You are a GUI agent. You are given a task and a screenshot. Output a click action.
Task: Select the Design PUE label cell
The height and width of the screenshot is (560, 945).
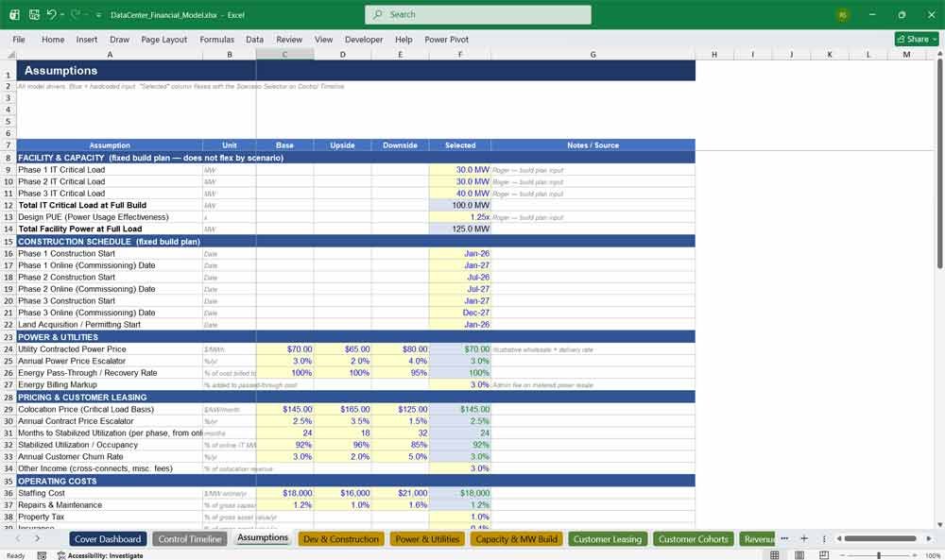[110, 217]
